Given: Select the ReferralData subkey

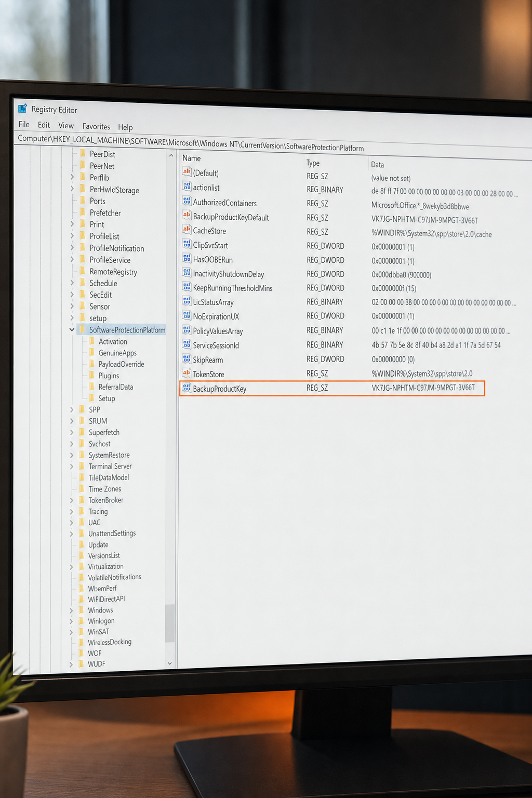Looking at the screenshot, I should point(115,387).
